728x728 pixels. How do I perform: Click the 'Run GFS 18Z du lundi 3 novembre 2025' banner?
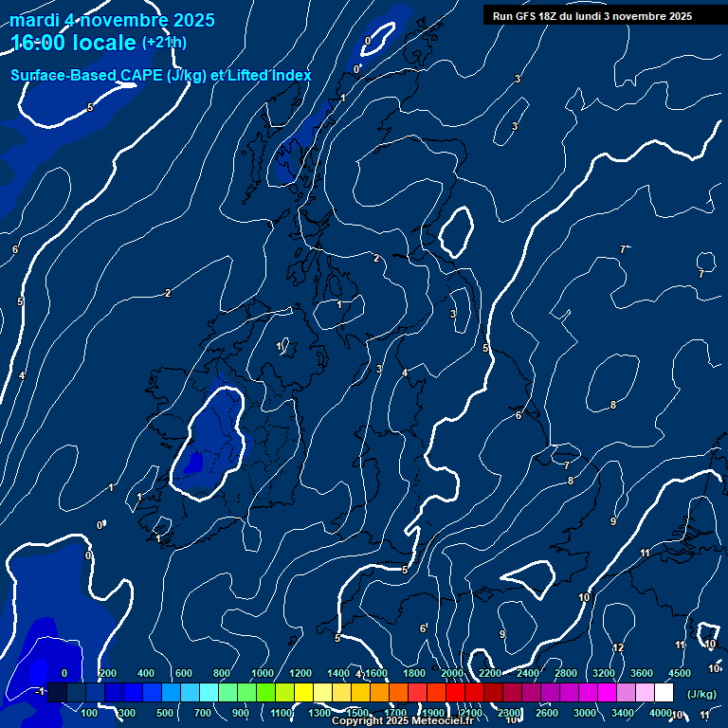coord(591,16)
